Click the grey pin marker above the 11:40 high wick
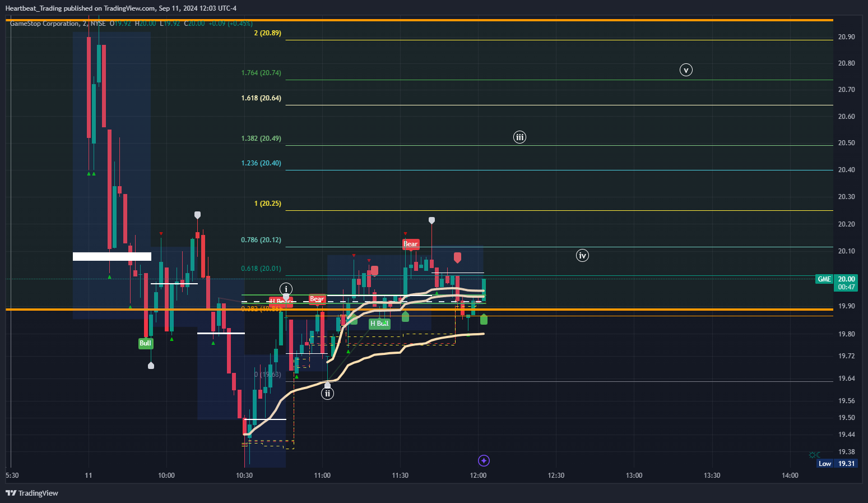The image size is (868, 503). tap(431, 220)
